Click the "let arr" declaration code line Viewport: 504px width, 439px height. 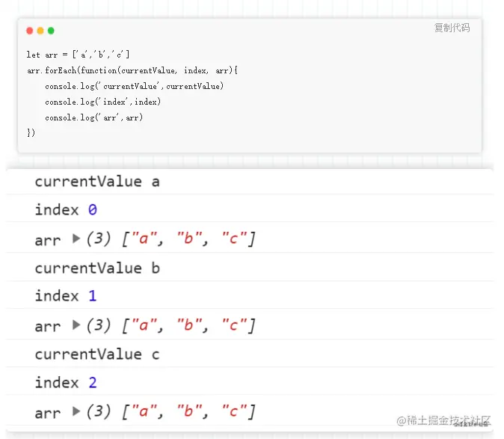78,55
